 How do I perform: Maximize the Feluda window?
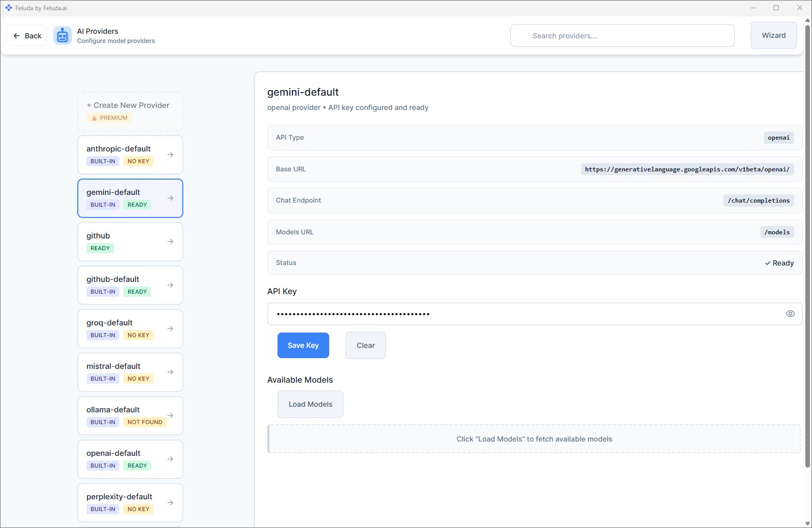pos(776,8)
